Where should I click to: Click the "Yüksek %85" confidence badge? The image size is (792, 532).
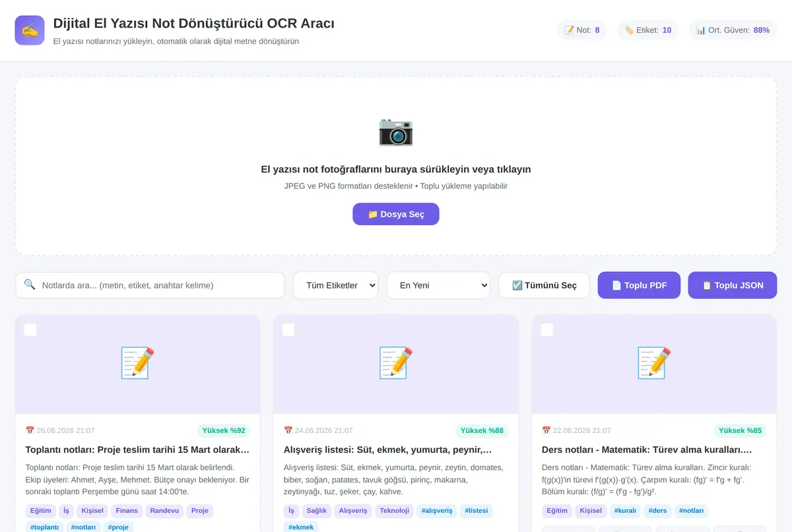[740, 431]
